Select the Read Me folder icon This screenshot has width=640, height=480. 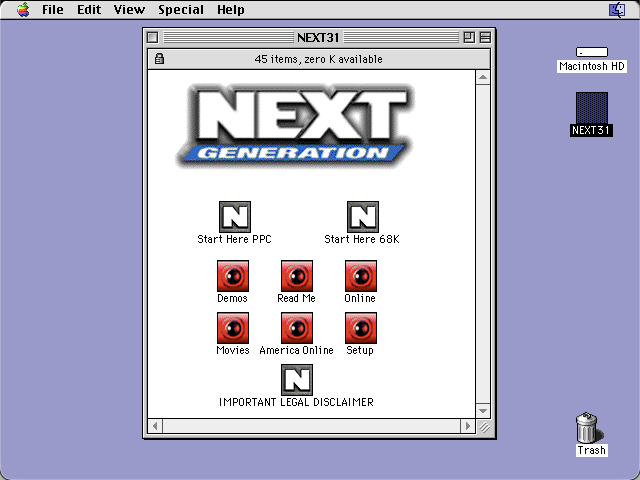click(x=297, y=276)
